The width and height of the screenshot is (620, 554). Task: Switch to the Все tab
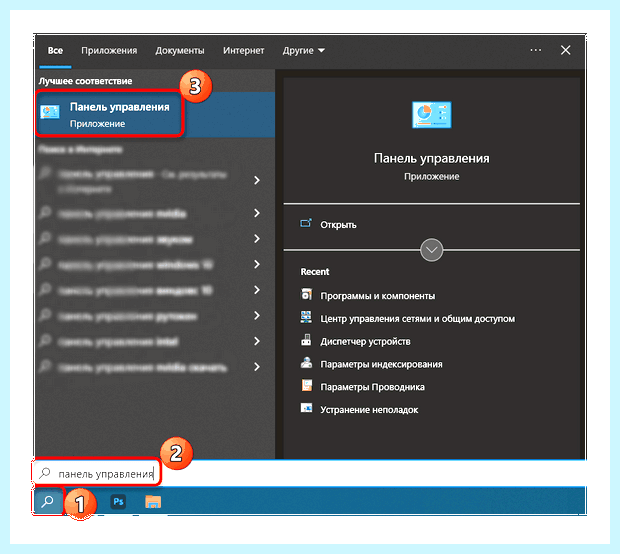(55, 51)
